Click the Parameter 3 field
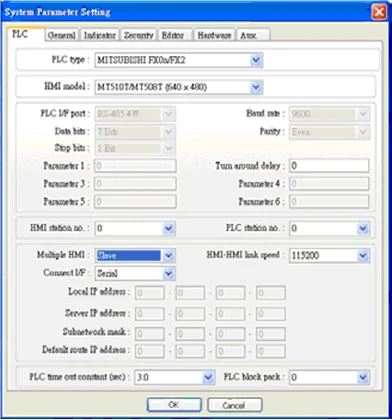Viewport: 392px width, 420px height. click(x=135, y=184)
